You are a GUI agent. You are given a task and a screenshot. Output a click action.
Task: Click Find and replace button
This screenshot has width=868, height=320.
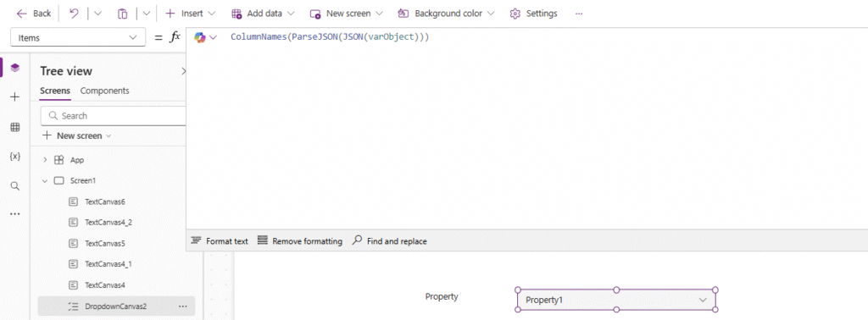point(390,241)
